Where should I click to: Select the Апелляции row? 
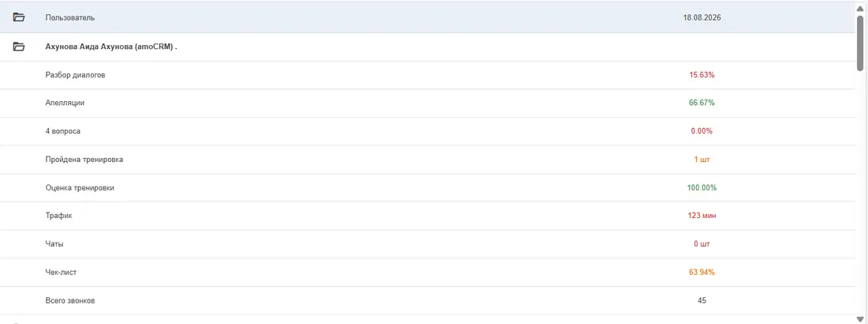tap(428, 104)
